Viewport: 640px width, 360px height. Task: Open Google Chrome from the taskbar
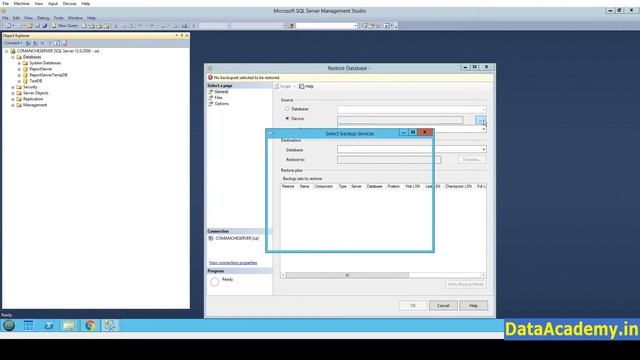pos(90,325)
